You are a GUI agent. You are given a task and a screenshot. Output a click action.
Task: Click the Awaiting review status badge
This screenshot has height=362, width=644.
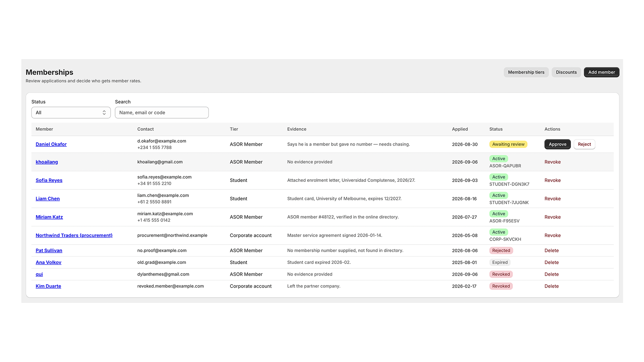pyautogui.click(x=508, y=144)
